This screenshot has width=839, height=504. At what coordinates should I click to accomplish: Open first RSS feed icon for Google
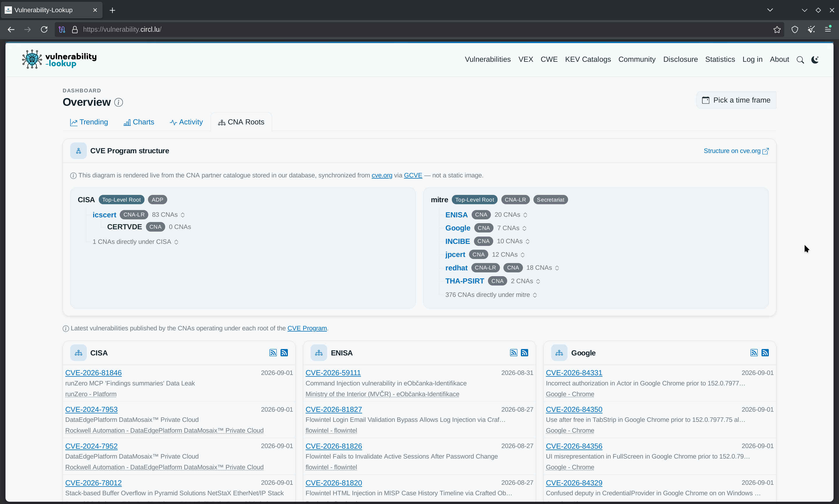pos(754,353)
